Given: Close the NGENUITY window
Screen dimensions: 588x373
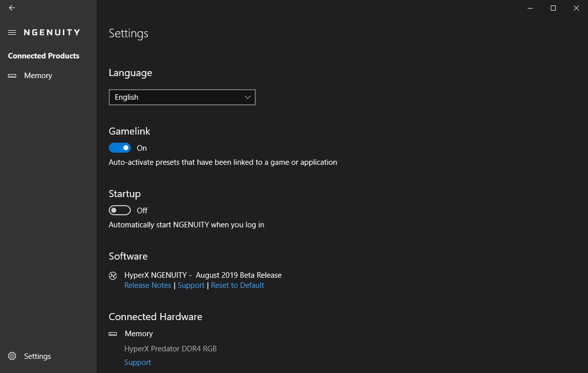Looking at the screenshot, I should point(576,8).
